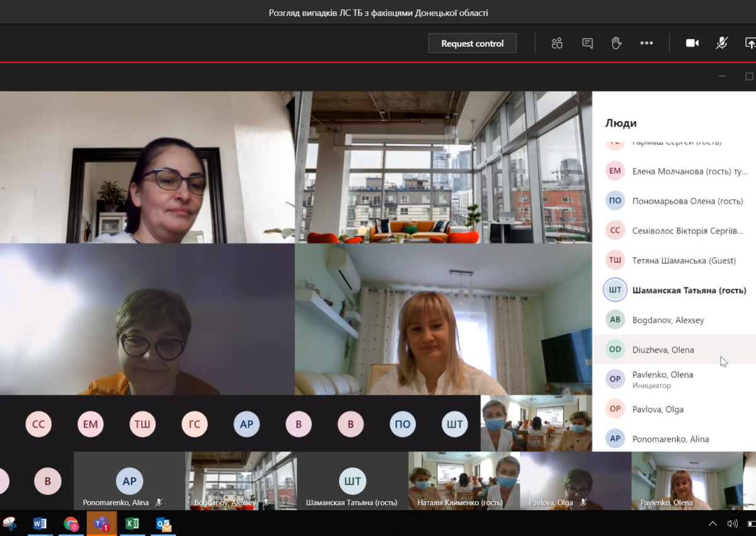Click the AB avatar beside Bogdanov, Alexsey
This screenshot has height=536, width=756.
pyautogui.click(x=615, y=320)
